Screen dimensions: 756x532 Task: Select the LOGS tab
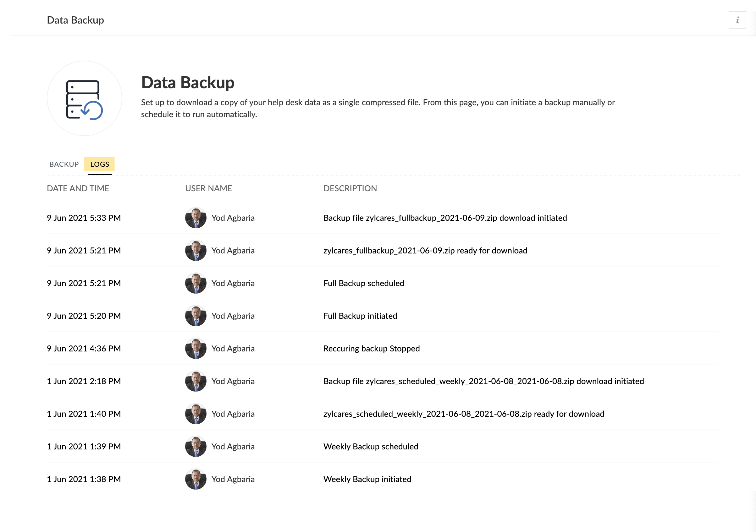coord(99,164)
